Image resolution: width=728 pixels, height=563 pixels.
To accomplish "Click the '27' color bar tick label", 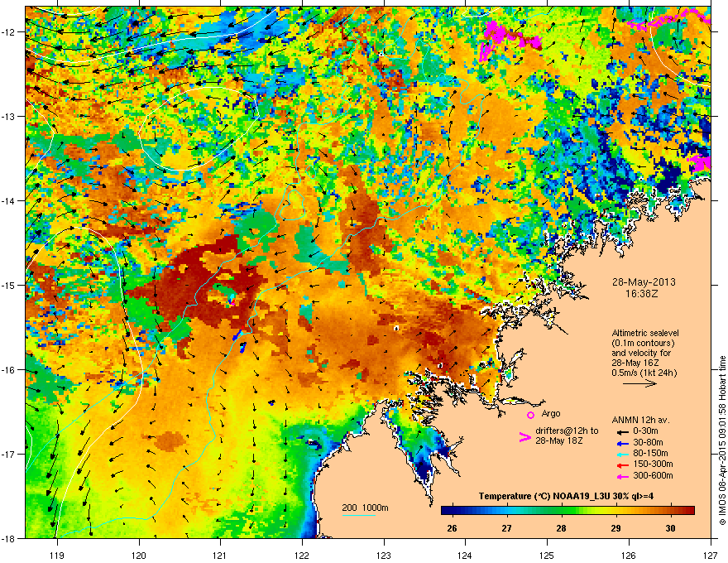I will (x=506, y=528).
